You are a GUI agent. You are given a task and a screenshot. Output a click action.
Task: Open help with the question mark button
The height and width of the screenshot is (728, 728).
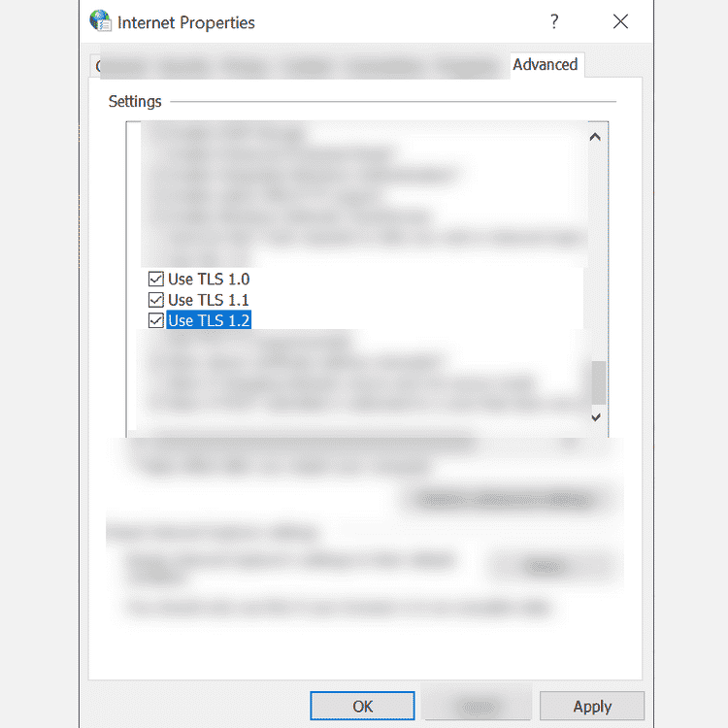(x=554, y=21)
